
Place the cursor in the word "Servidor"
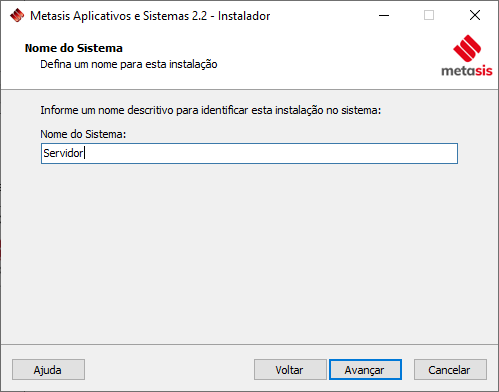63,153
